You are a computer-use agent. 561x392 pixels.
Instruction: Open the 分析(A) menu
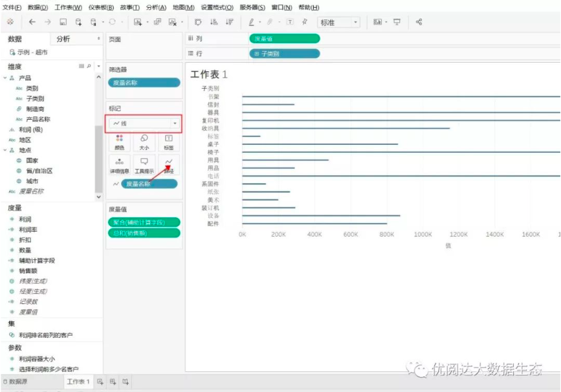(x=156, y=7)
